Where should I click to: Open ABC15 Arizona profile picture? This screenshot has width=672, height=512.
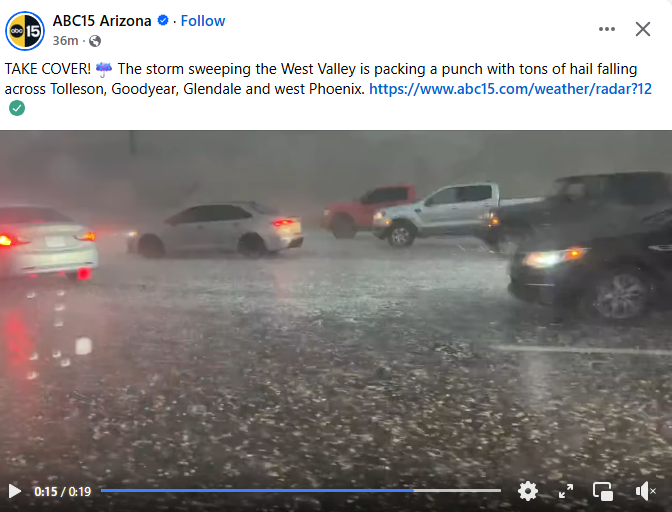pos(25,31)
